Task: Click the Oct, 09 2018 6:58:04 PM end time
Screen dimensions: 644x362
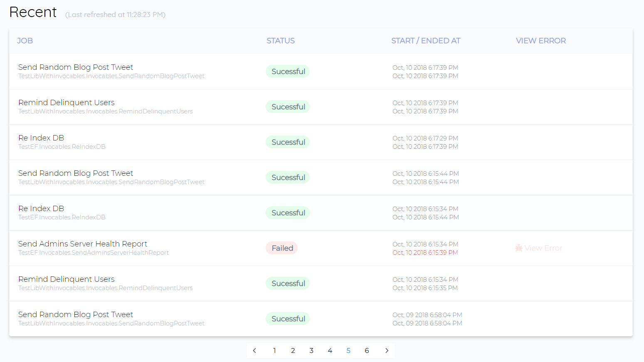Action: (427, 323)
